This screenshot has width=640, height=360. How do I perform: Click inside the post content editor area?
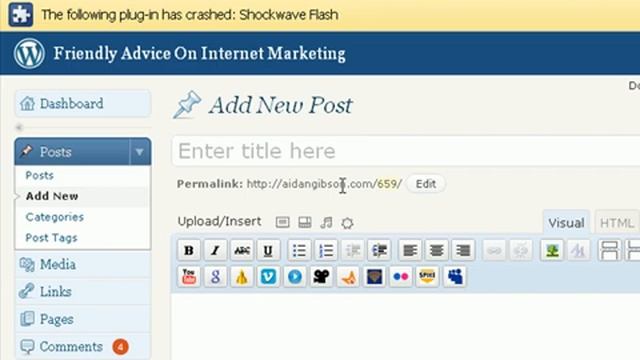(x=406, y=327)
